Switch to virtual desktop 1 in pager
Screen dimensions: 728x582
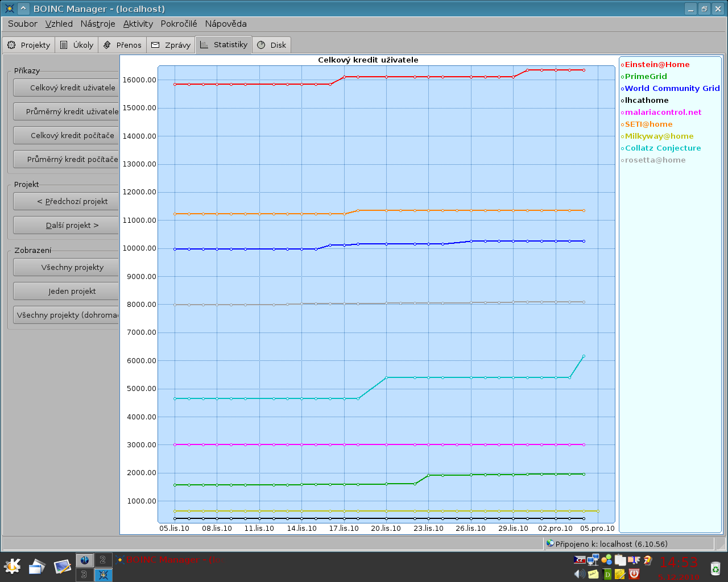[85, 560]
